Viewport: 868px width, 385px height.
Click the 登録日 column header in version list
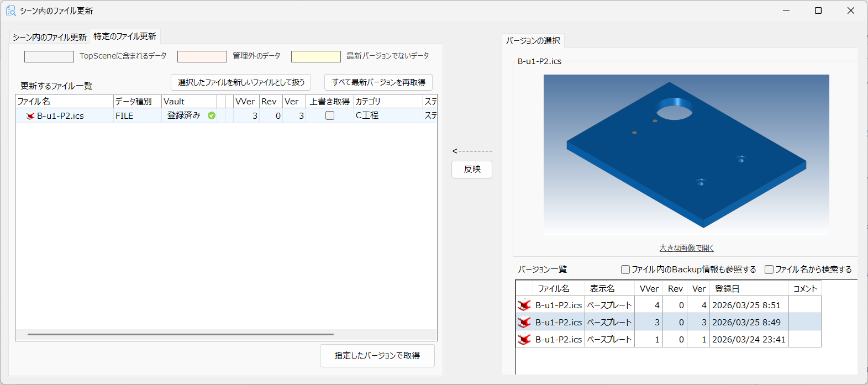tap(749, 288)
